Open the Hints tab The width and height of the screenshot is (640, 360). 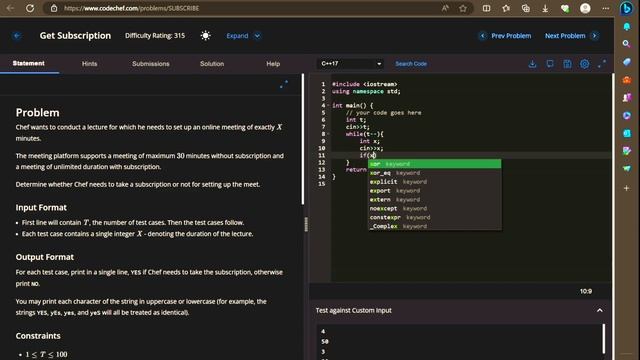click(x=89, y=64)
